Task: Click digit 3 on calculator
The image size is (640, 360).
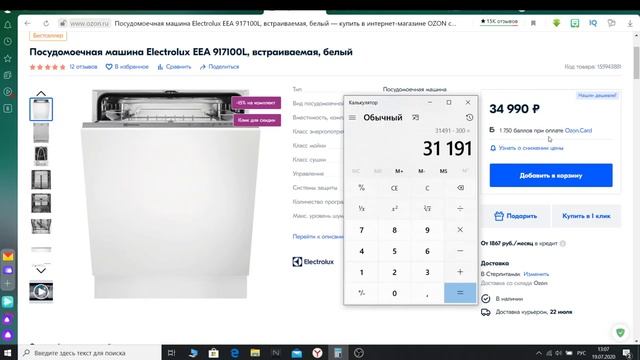Action: point(427,272)
